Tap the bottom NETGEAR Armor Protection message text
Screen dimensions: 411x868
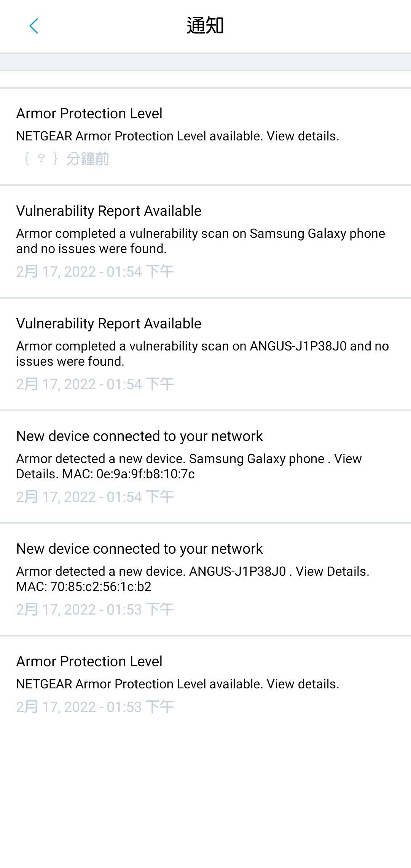coord(177,684)
